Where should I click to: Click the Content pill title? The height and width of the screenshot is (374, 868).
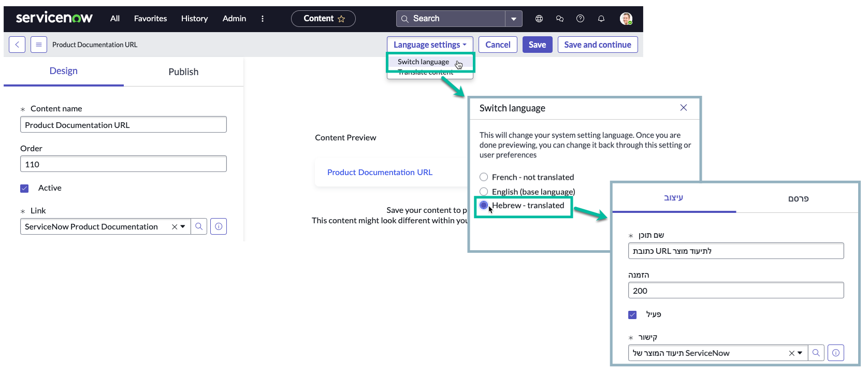[x=319, y=19]
